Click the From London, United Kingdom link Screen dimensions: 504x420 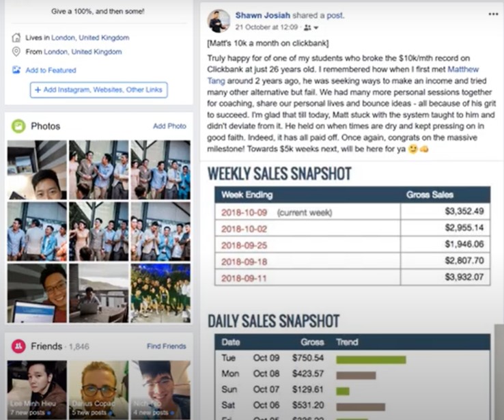coord(83,52)
